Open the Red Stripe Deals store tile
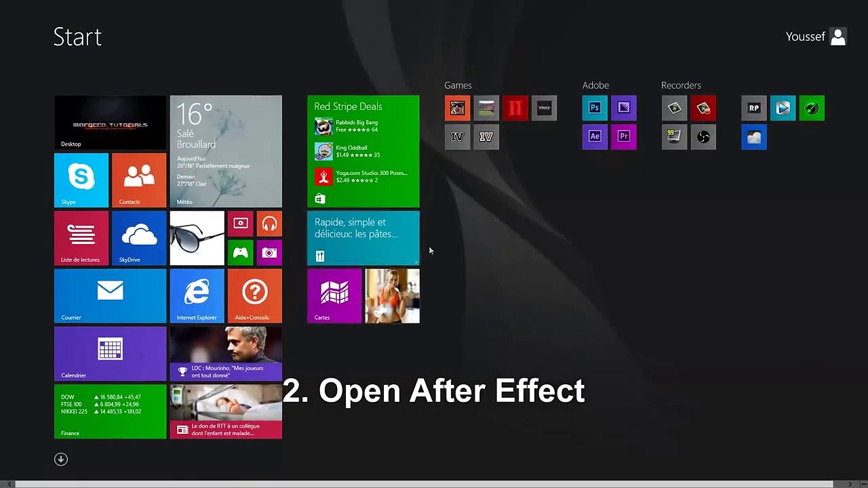 tap(363, 151)
